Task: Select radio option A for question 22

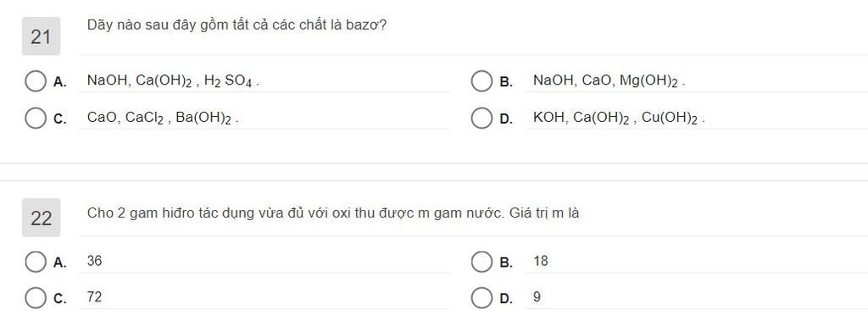Action: (36, 262)
